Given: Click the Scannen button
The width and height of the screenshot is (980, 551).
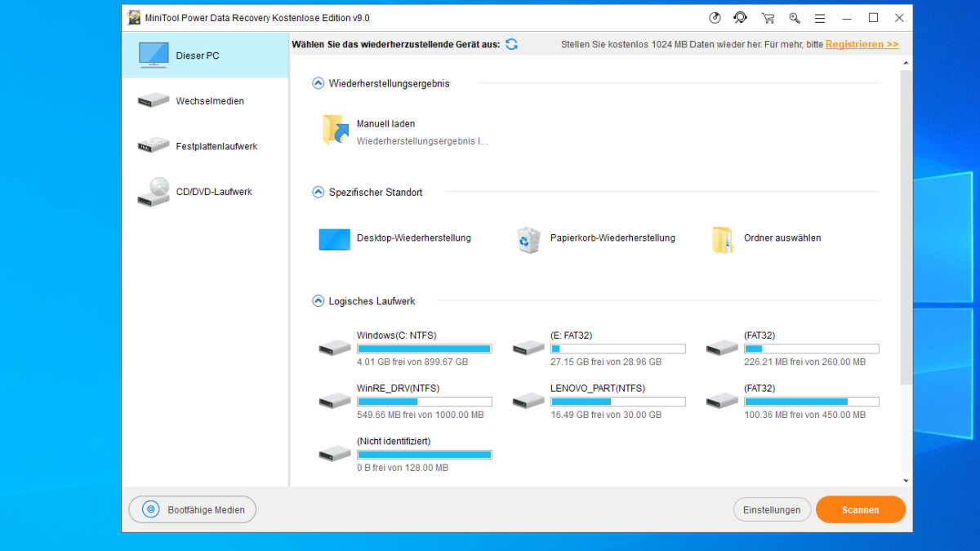Looking at the screenshot, I should (861, 509).
